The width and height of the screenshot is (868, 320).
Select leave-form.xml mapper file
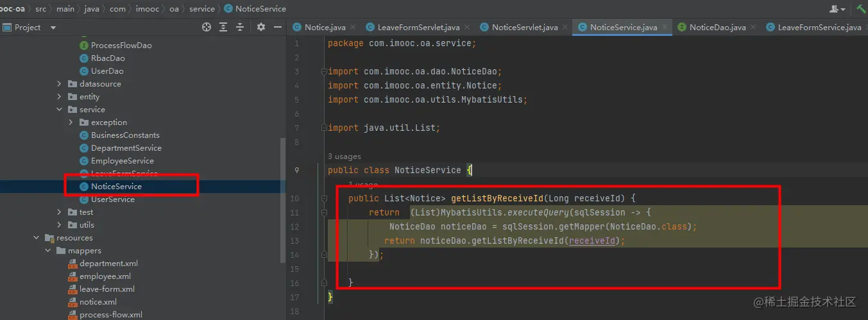pyautogui.click(x=107, y=289)
